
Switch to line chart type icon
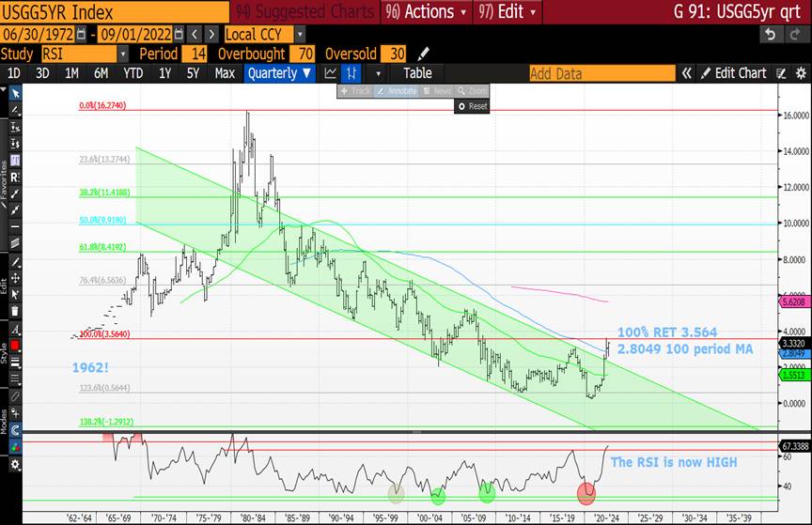point(331,73)
